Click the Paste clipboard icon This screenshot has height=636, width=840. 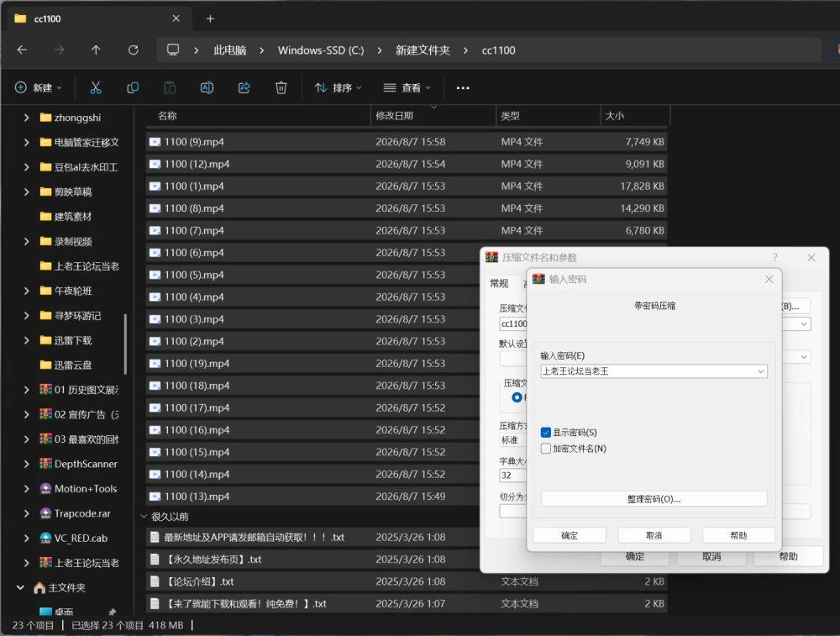tap(170, 88)
